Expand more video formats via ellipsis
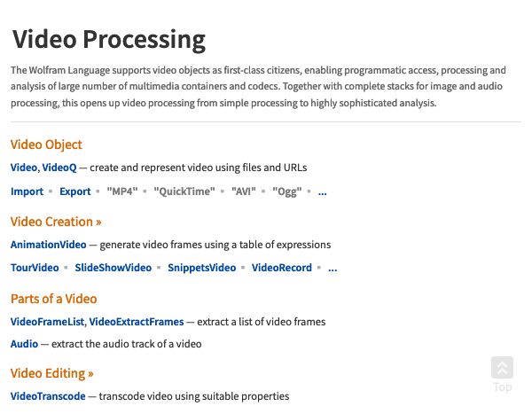 point(323,192)
